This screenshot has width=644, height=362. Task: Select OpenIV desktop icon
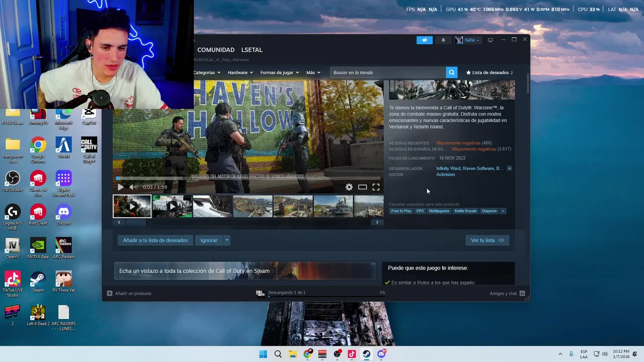click(13, 248)
